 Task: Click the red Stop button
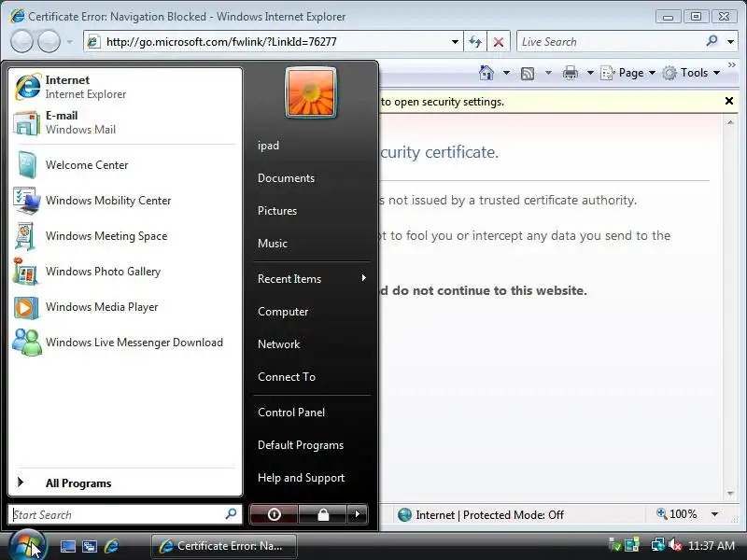click(499, 42)
